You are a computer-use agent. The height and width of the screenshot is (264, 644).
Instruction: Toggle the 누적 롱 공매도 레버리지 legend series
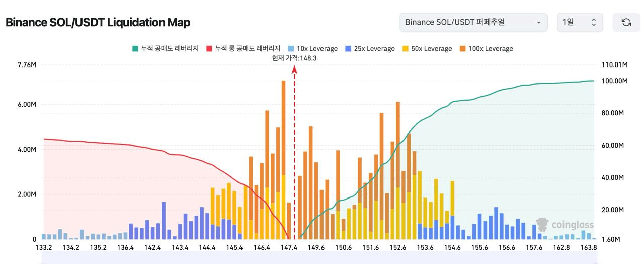point(243,49)
